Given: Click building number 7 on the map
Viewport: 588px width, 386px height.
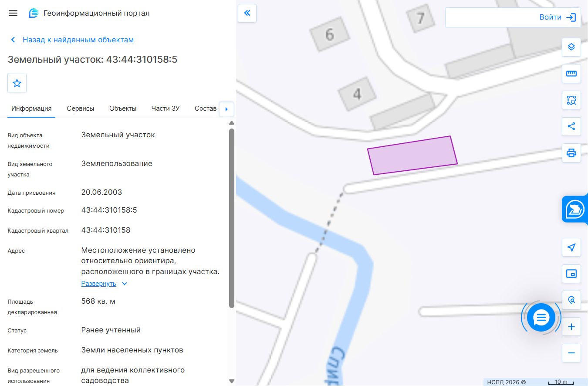Looking at the screenshot, I should click(420, 18).
